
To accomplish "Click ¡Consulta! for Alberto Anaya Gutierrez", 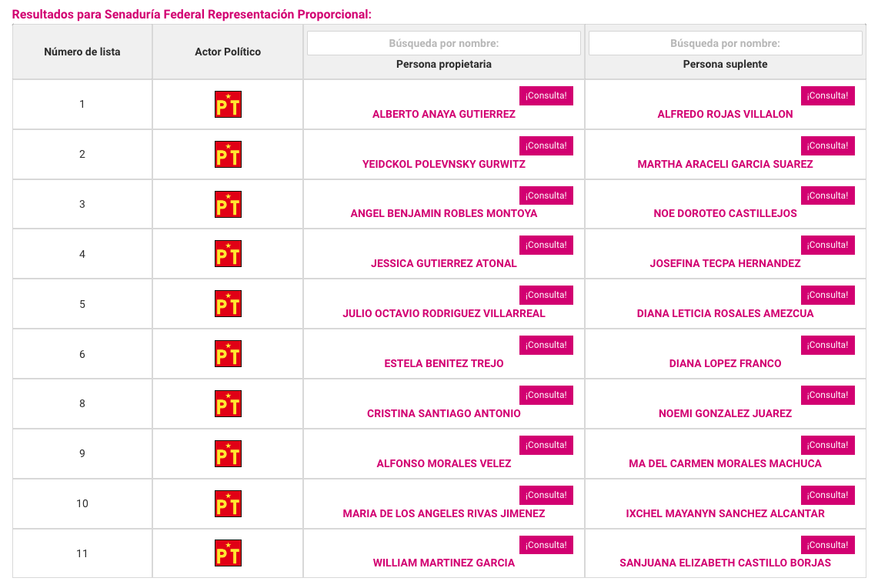I will (x=546, y=95).
